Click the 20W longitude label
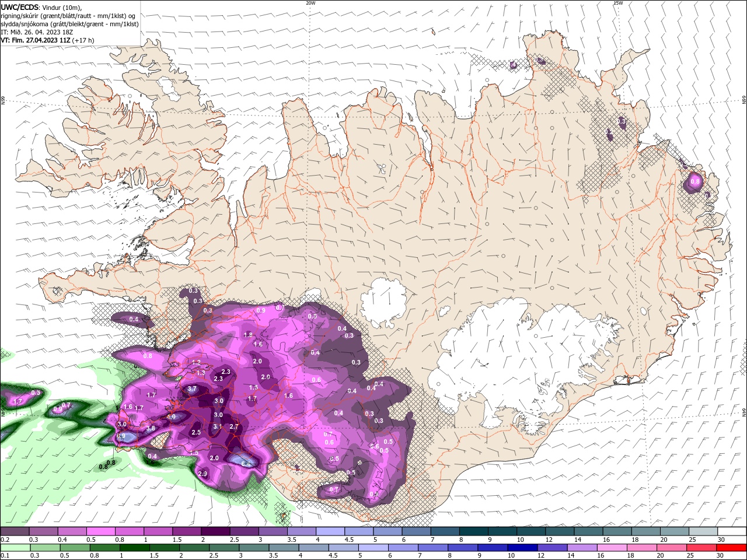Viewport: 747px width, 560px height. 310,3
